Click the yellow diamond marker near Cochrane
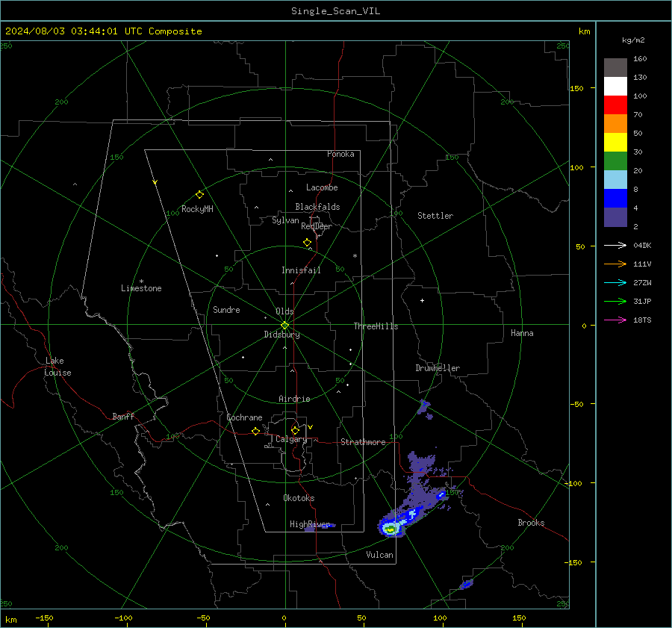Image resolution: width=672 pixels, height=628 pixels. pyautogui.click(x=255, y=432)
